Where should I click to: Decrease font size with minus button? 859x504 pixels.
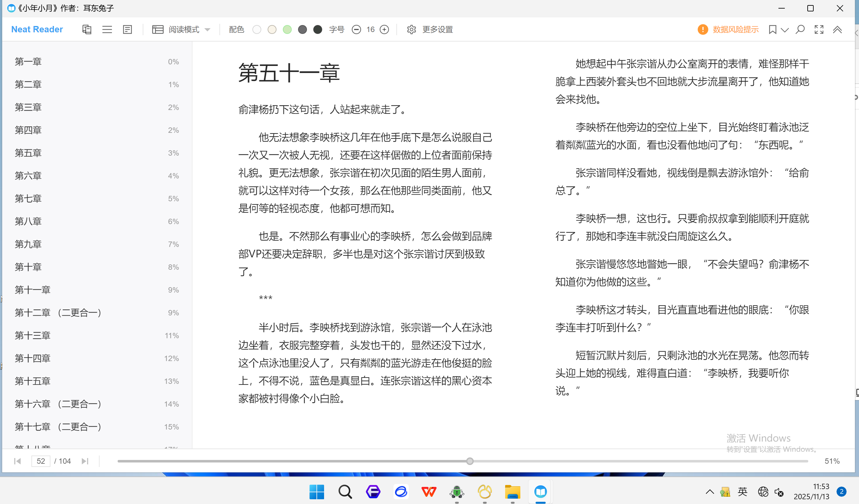pos(356,30)
